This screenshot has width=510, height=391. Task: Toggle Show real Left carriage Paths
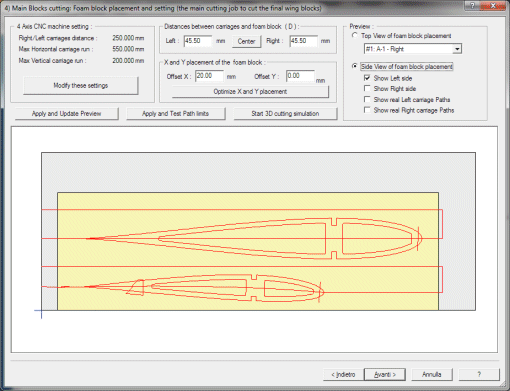tap(367, 99)
